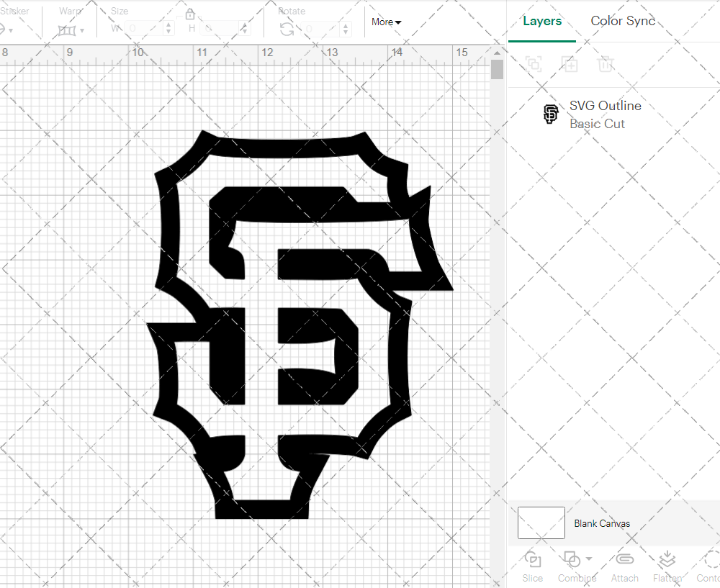The height and width of the screenshot is (588, 720).
Task: Select the SVG Outline layer thumbnail
Action: pos(551,114)
